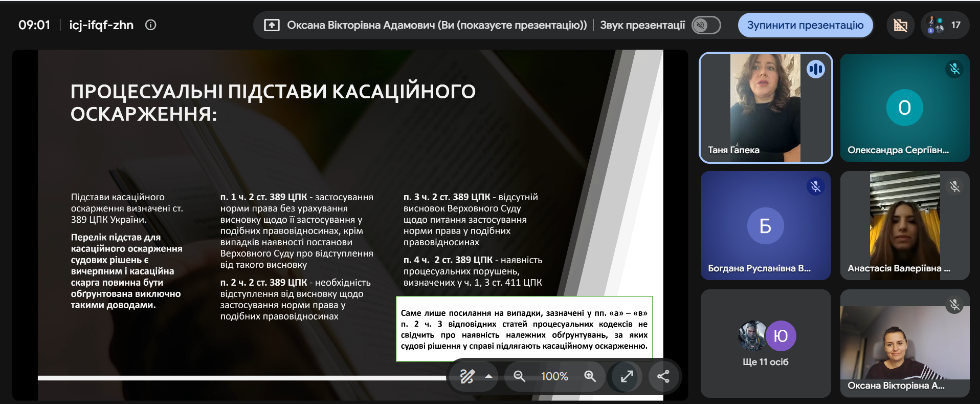Select Анастасія Валеріївна's video feed
980x404 pixels.
tap(904, 225)
